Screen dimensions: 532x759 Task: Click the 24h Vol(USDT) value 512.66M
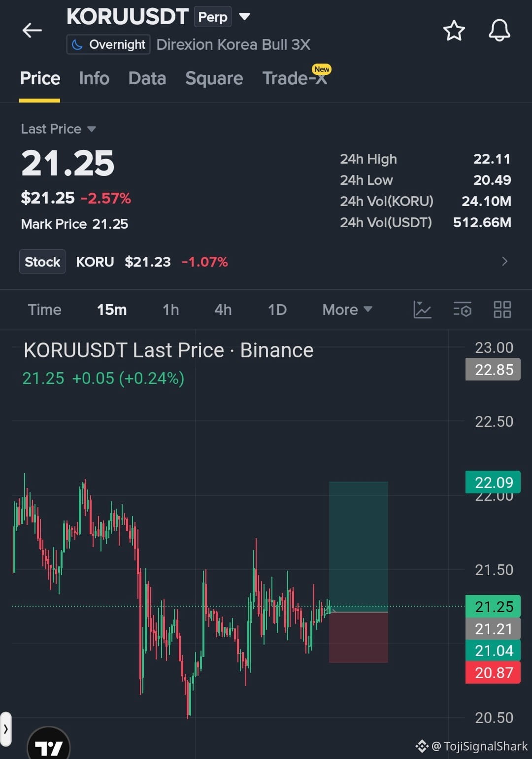(x=482, y=222)
